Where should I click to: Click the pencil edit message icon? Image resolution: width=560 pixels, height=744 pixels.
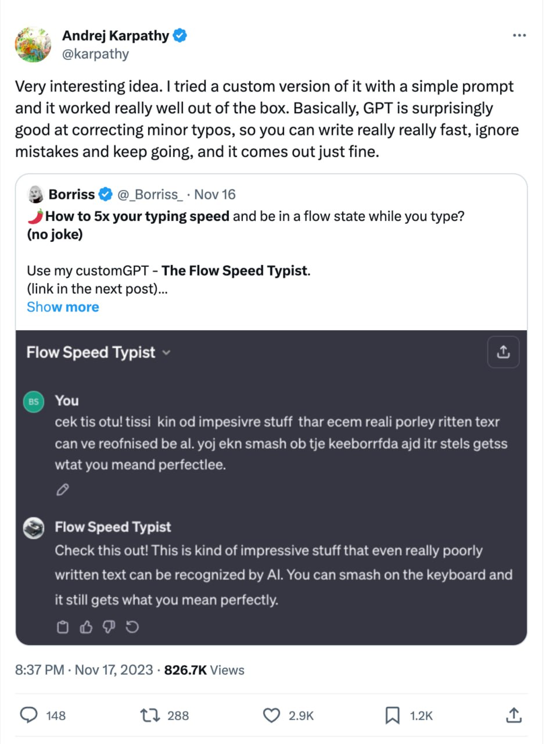(63, 490)
